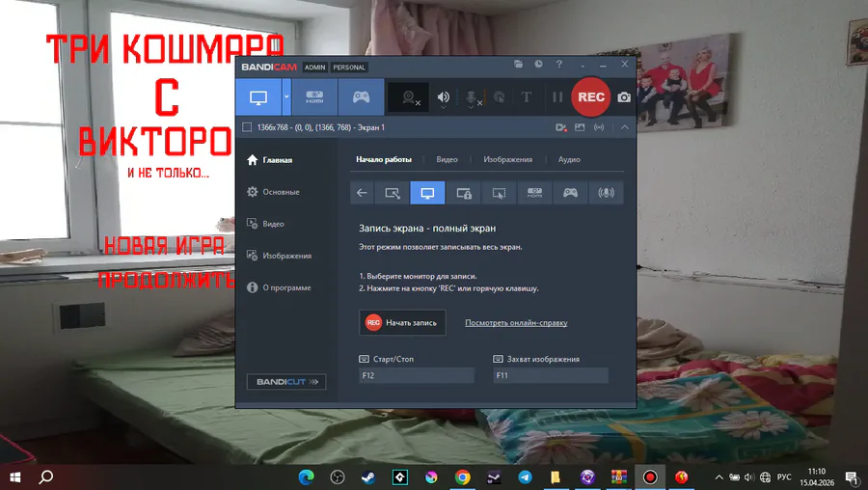Start recording with the big REC button
Screen dimensions: 868x490
click(x=590, y=96)
